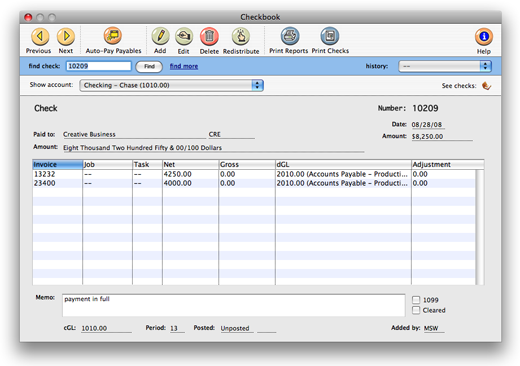Click the cGL value 1010.00
This screenshot has height=366, width=520.
pyautogui.click(x=94, y=328)
